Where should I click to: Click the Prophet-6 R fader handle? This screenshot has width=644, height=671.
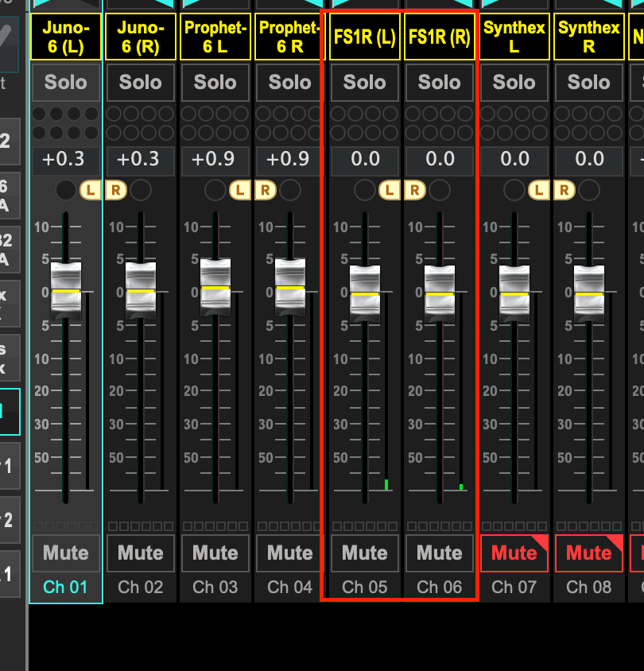pyautogui.click(x=290, y=287)
